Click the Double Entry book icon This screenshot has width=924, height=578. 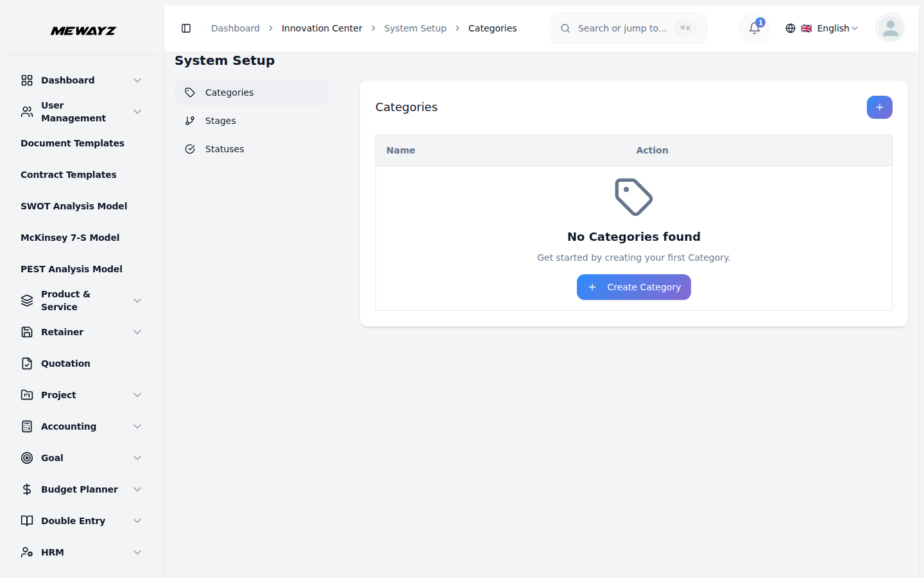pyautogui.click(x=27, y=521)
